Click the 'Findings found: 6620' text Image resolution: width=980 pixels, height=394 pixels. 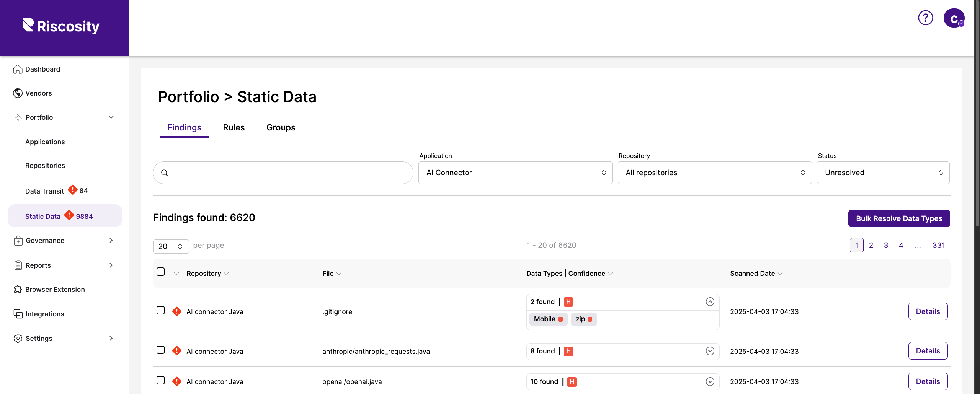point(204,218)
